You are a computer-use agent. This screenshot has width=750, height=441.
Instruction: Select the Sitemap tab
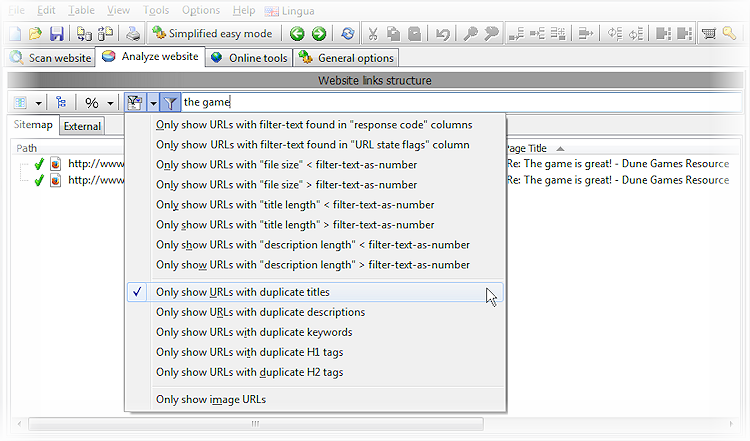[x=33, y=125]
